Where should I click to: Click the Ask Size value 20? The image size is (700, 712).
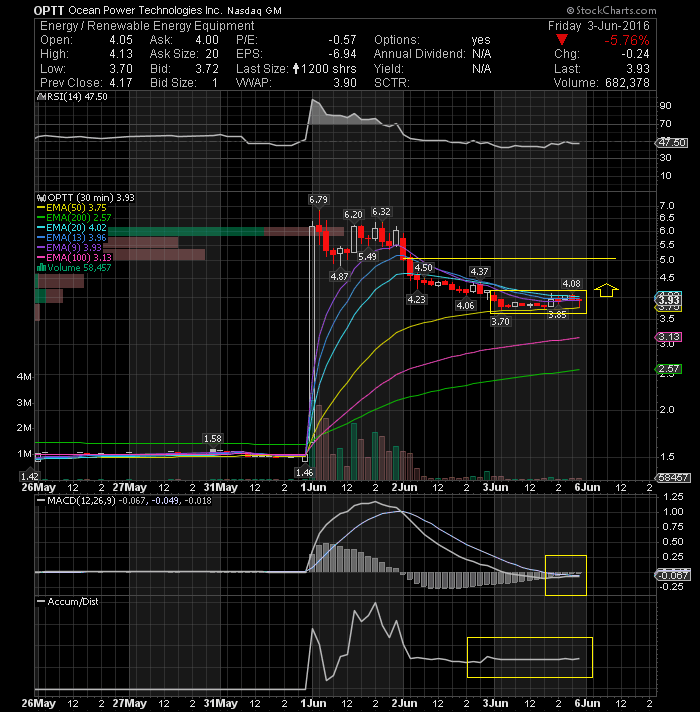click(x=212, y=54)
